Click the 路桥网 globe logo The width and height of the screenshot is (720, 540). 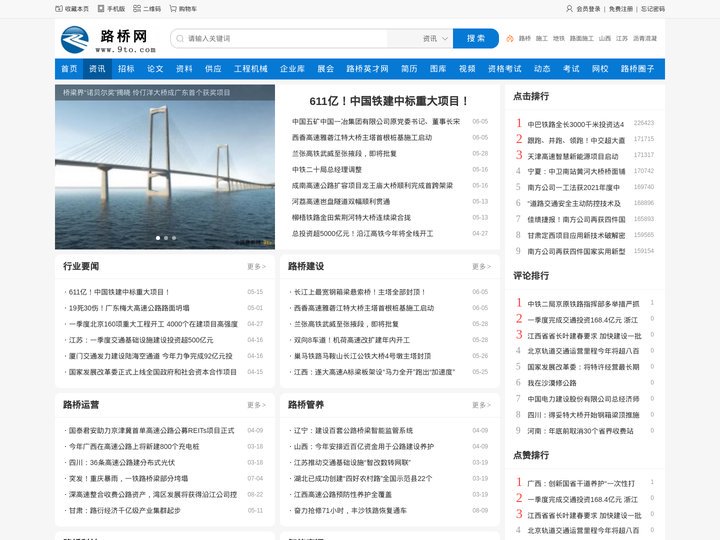[x=74, y=40]
